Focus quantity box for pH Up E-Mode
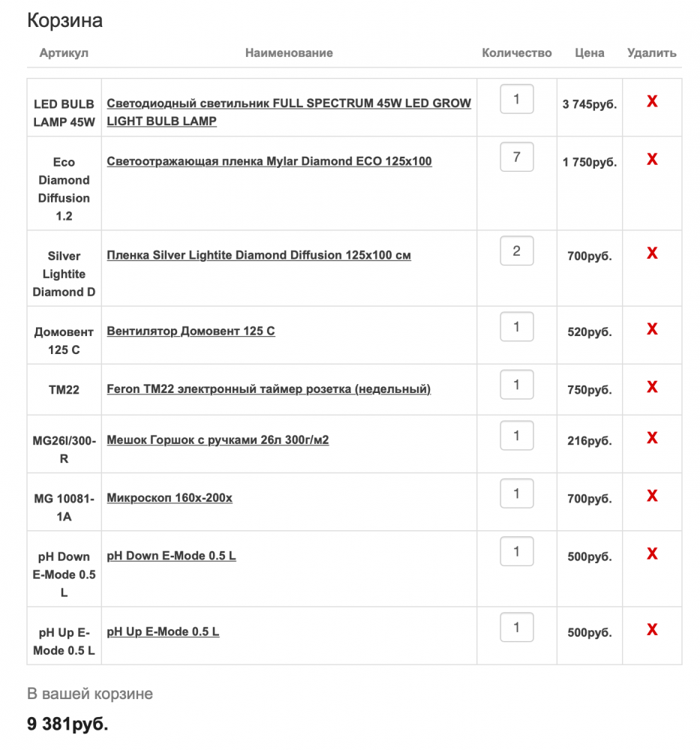 click(x=517, y=627)
